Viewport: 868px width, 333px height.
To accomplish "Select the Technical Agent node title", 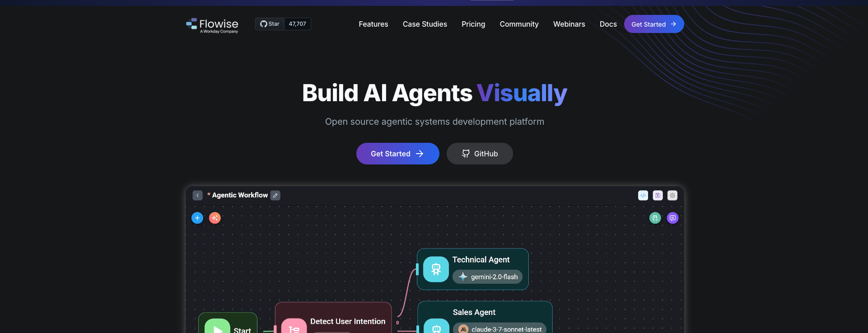I will point(481,259).
